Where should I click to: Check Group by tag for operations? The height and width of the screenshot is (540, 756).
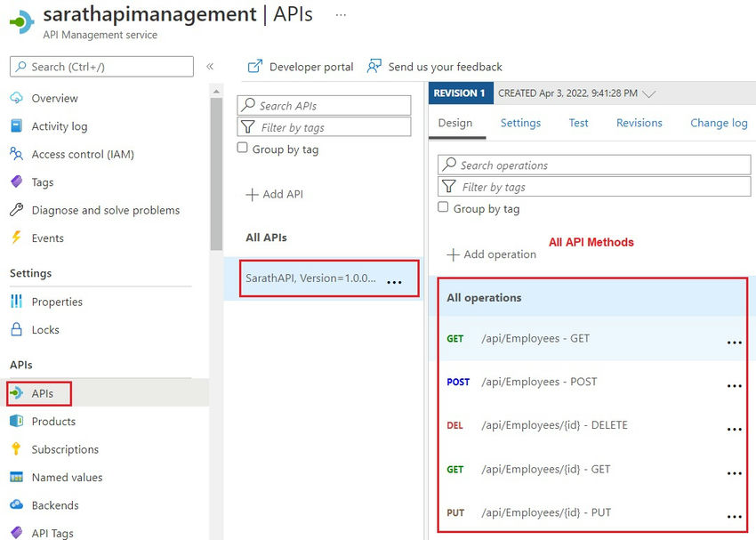point(444,208)
